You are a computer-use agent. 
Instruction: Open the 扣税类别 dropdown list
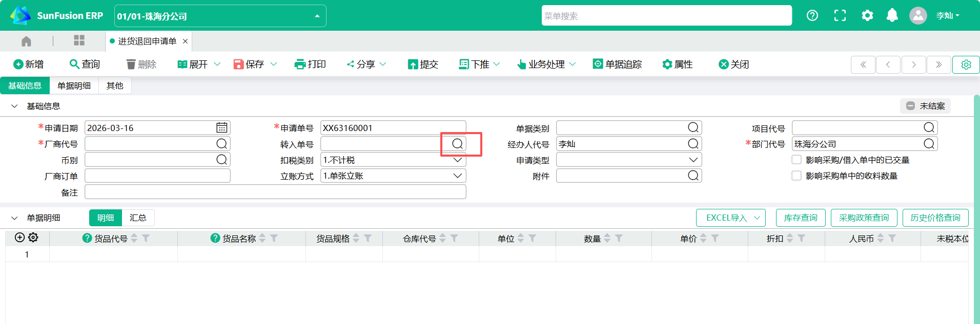457,160
